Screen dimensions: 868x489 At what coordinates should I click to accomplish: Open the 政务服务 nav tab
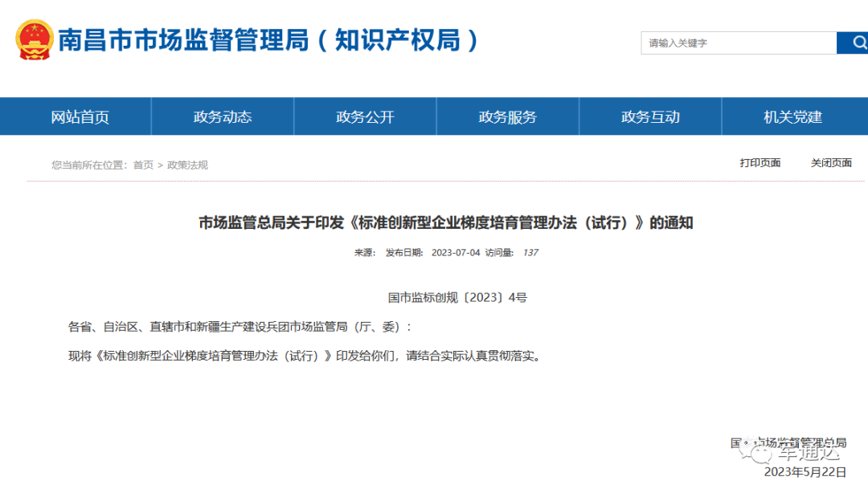[x=508, y=116]
